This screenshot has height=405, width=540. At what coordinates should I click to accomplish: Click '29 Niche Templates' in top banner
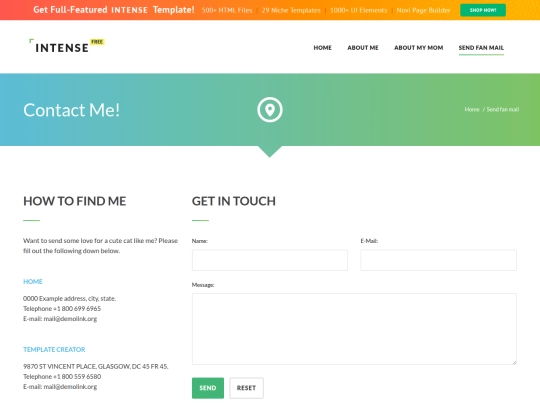pos(291,10)
